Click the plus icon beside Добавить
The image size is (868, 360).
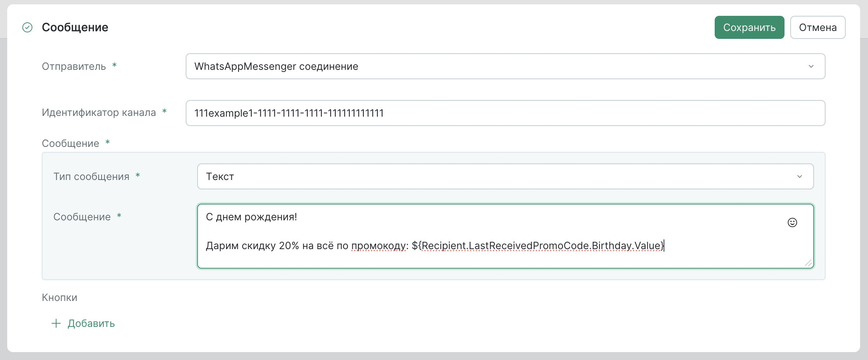56,323
